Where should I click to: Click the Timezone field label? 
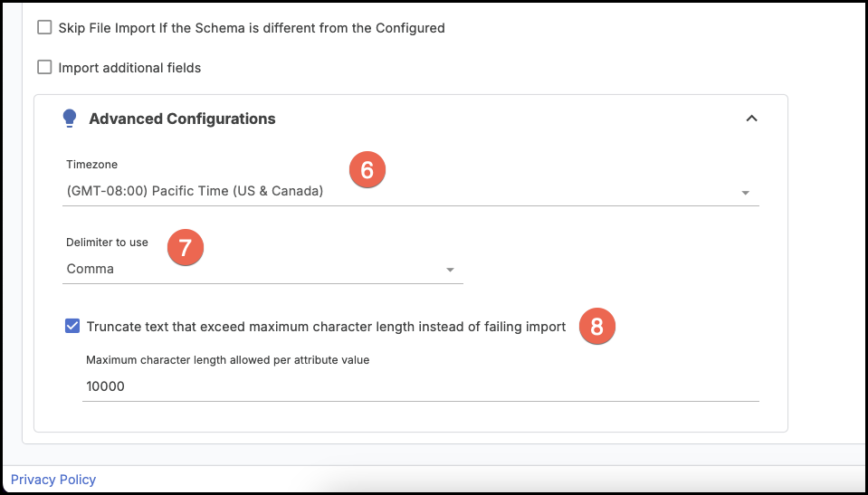[x=92, y=165]
